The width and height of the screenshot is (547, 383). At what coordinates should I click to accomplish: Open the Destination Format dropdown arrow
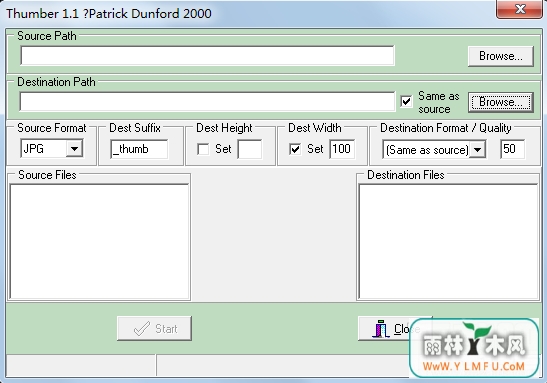(x=478, y=150)
